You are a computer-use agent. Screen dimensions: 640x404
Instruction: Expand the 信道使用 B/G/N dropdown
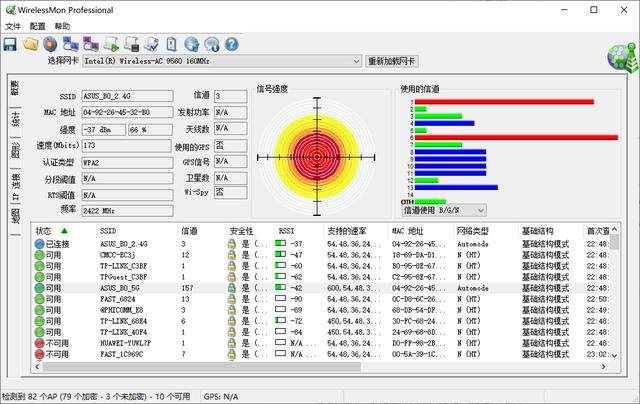(481, 211)
